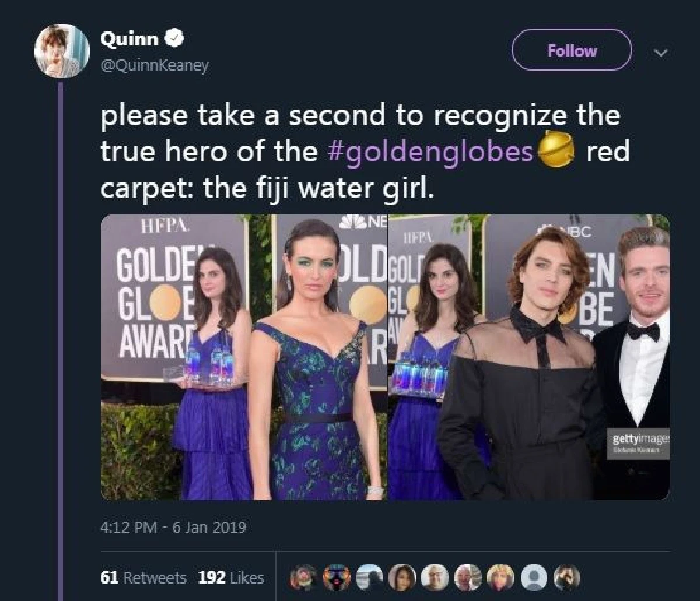Screen dimensions: 700x601
Task: Enlarge the right photo with gettyimages watermark
Action: click(528, 357)
